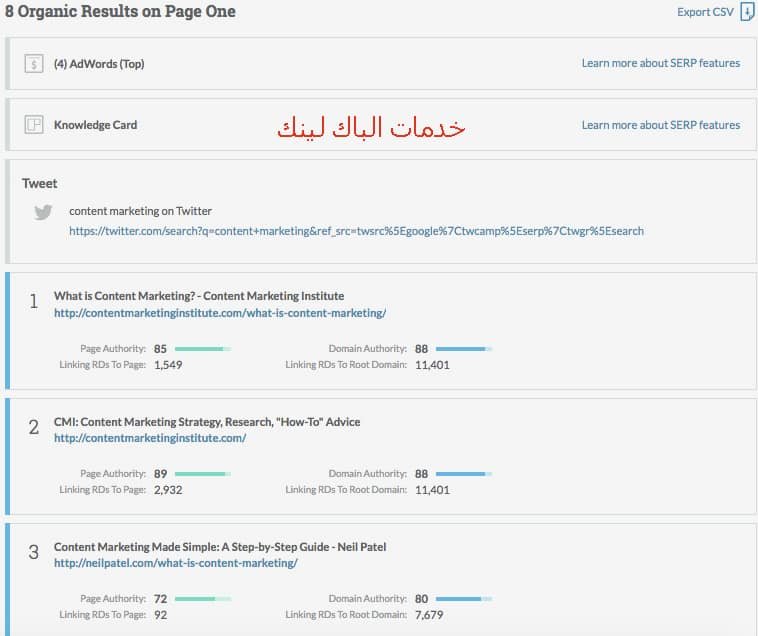Click the Linking RDs To Page value 1,549
This screenshot has height=636, width=758.
coord(168,365)
